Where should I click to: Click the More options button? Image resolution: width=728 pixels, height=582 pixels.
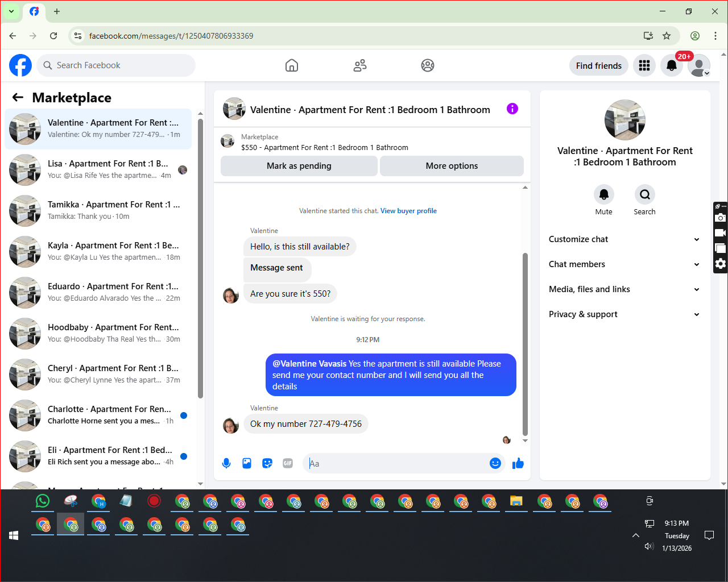point(452,166)
